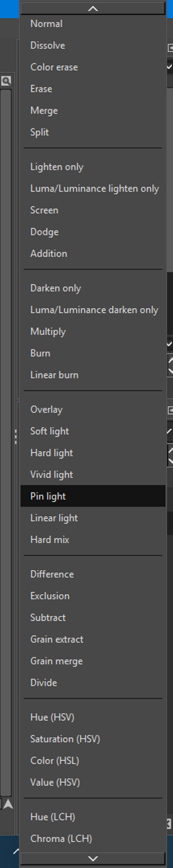Pick Chroma (LCH) mode

[93, 839]
